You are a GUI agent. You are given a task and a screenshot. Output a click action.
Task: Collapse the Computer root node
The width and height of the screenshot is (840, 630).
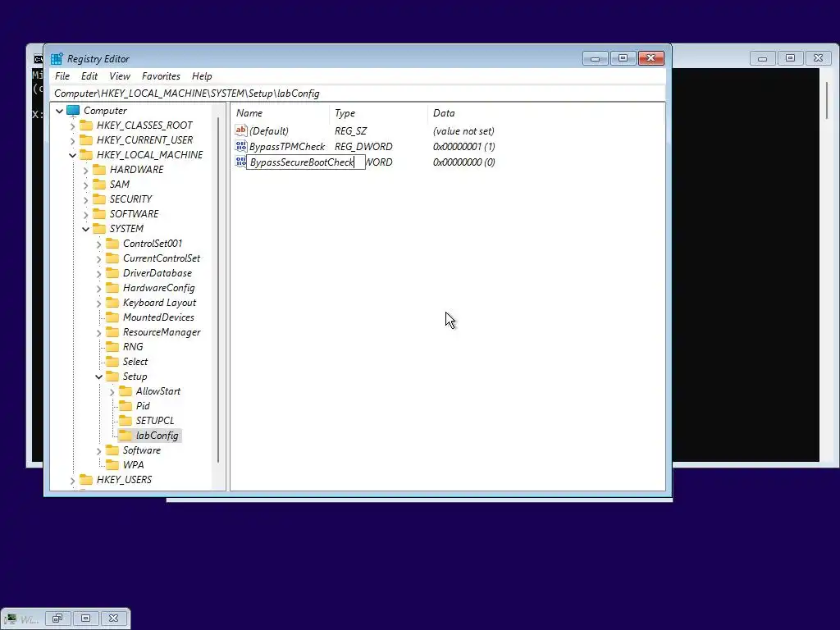[x=59, y=111]
